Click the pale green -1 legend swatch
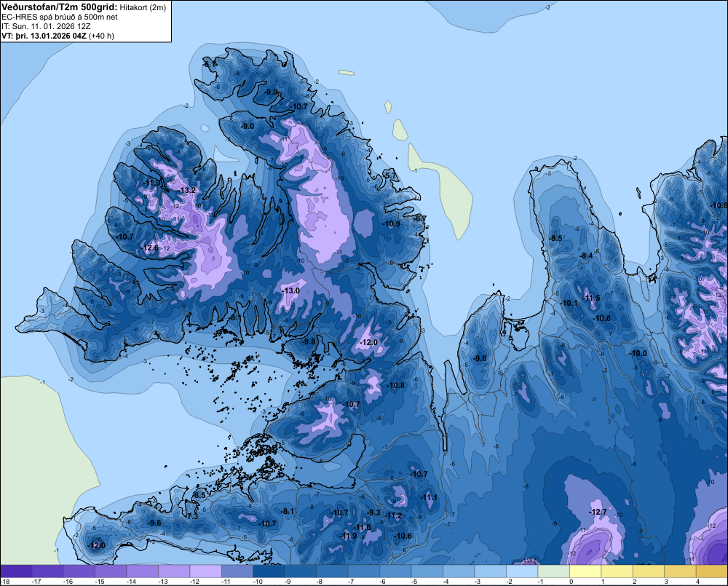The height and width of the screenshot is (586, 728). coord(553,571)
